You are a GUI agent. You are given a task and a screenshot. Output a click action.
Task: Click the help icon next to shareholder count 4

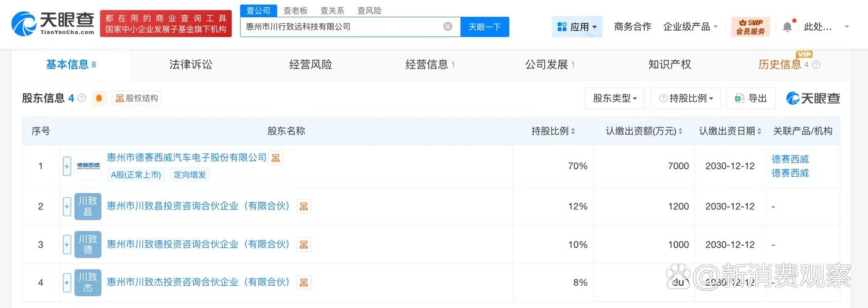[x=82, y=98]
